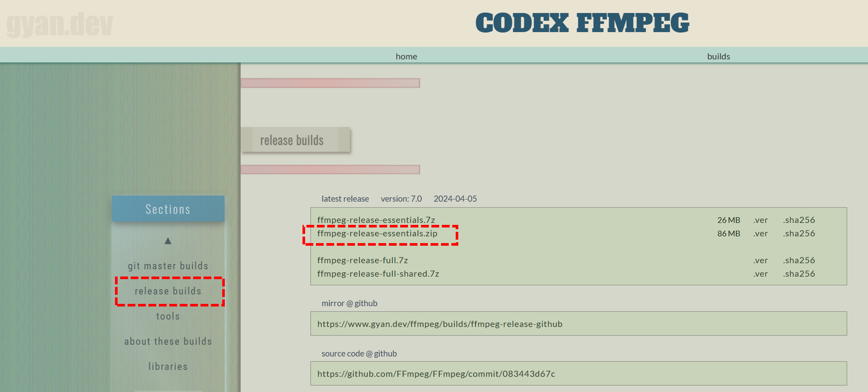
Task: Click the gyan.dev site logo
Action: (59, 24)
